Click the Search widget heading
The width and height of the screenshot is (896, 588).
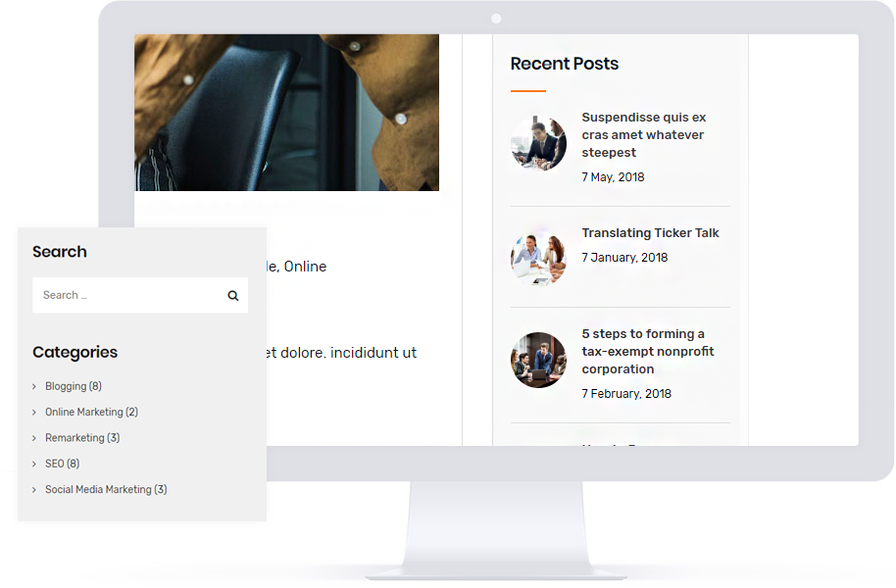(x=60, y=252)
